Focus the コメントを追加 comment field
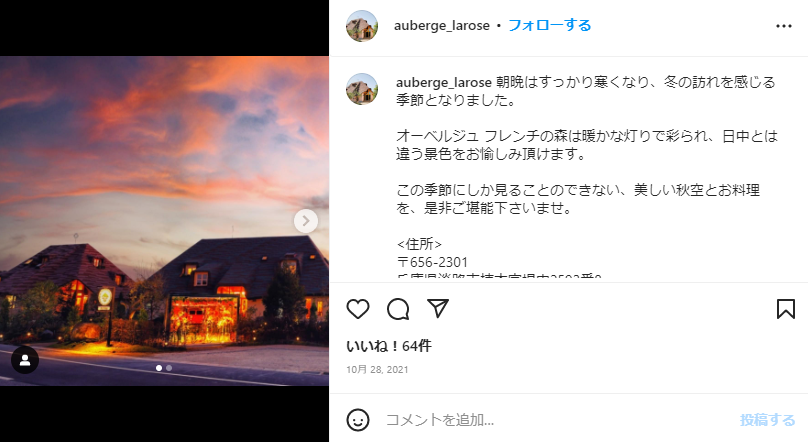 pyautogui.click(x=557, y=420)
